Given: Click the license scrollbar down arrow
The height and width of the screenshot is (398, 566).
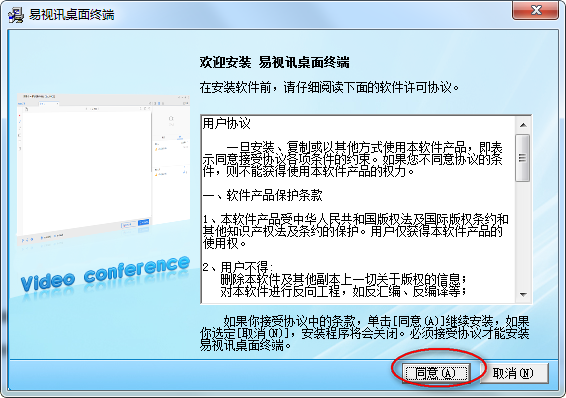Looking at the screenshot, I should coord(523,294).
